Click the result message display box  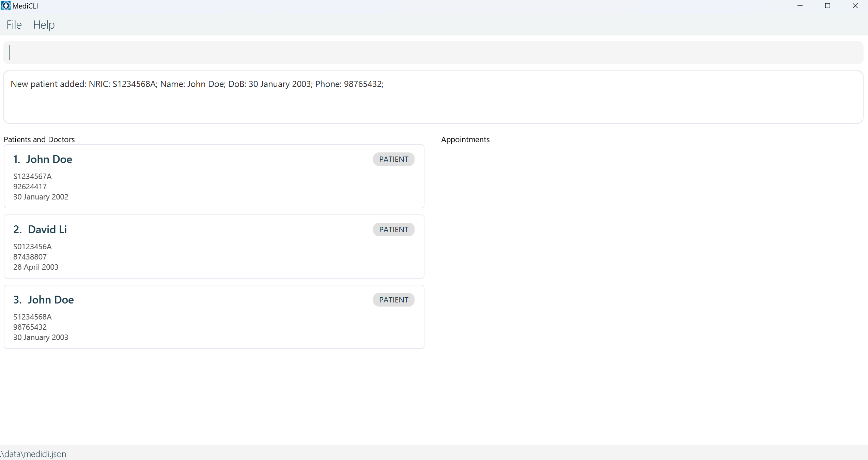point(433,97)
